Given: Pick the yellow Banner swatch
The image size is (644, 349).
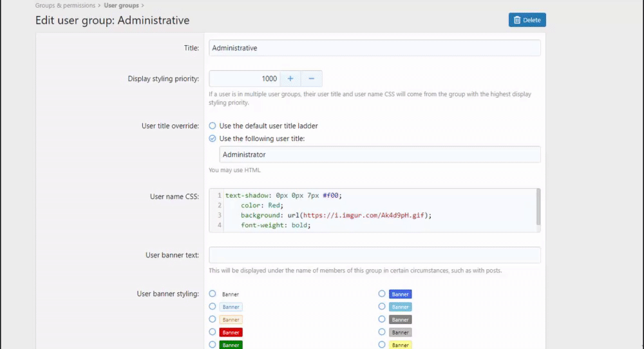Looking at the screenshot, I should pos(401,345).
